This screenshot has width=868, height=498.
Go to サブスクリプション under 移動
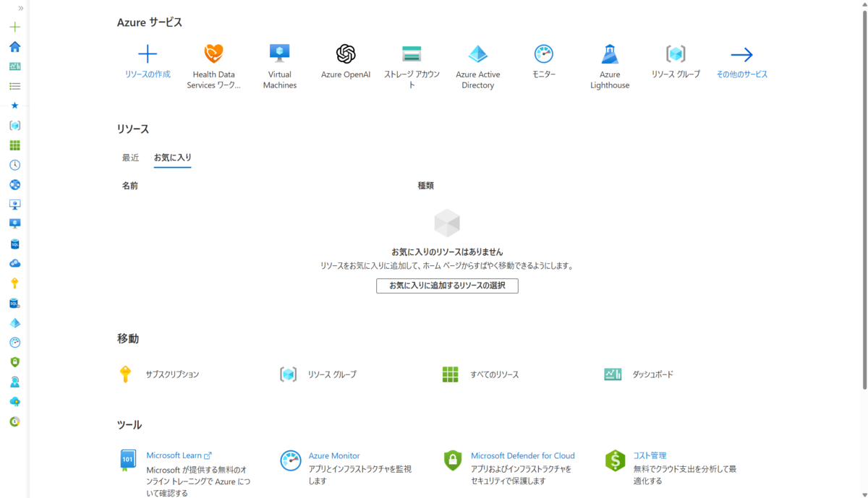coord(172,374)
